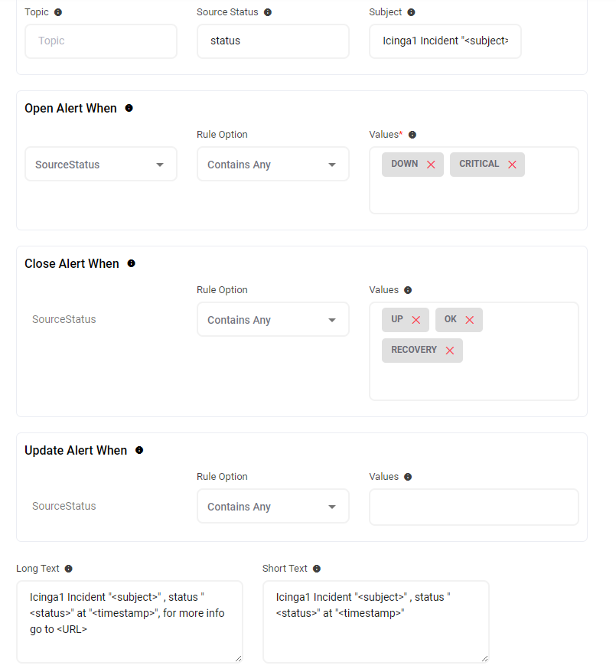Click the info icon next to Topic
616x672 pixels.
[59, 12]
